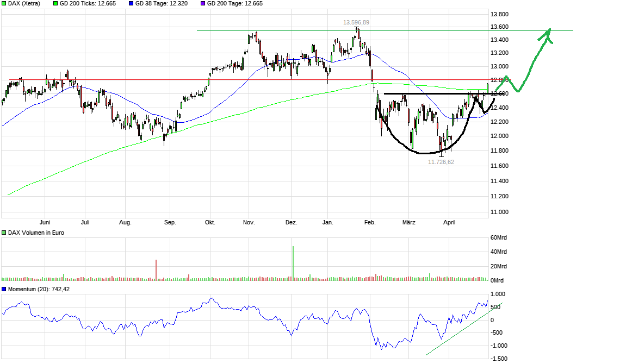Click the 20Mrd volume axis label
Image resolution: width=626 pixels, height=364 pixels.
(499, 266)
